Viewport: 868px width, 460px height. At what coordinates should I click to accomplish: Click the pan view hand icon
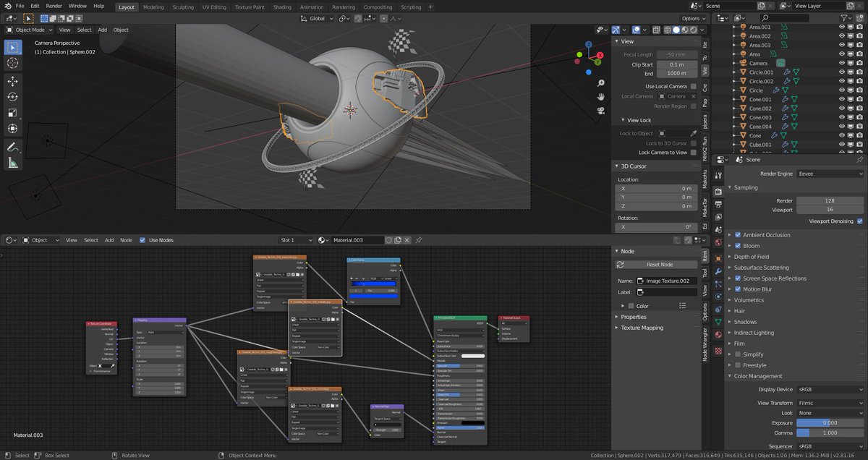click(x=601, y=97)
